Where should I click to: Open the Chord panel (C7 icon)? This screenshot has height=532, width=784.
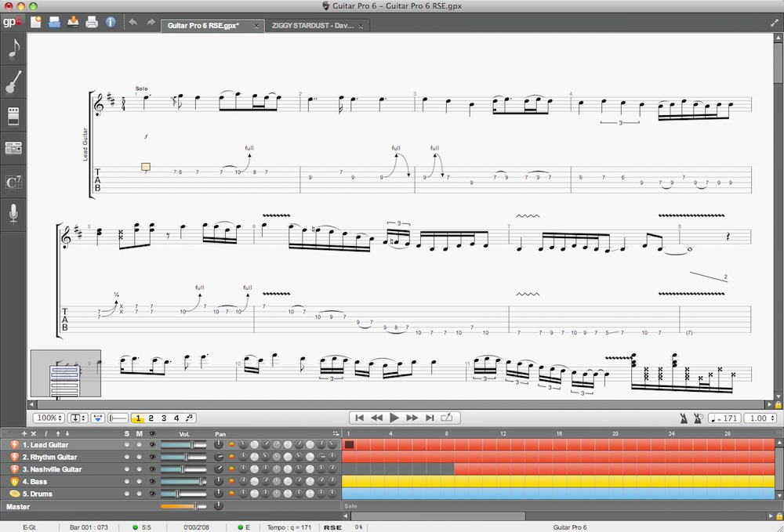click(x=13, y=182)
